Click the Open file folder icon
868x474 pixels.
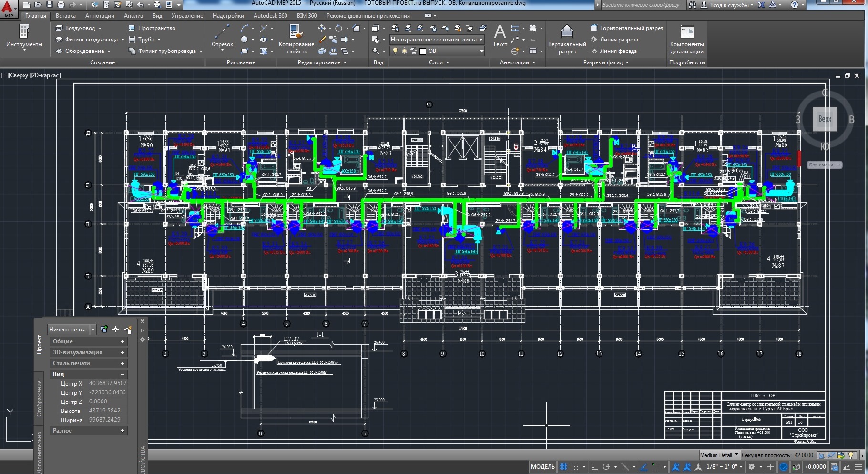[x=38, y=5]
